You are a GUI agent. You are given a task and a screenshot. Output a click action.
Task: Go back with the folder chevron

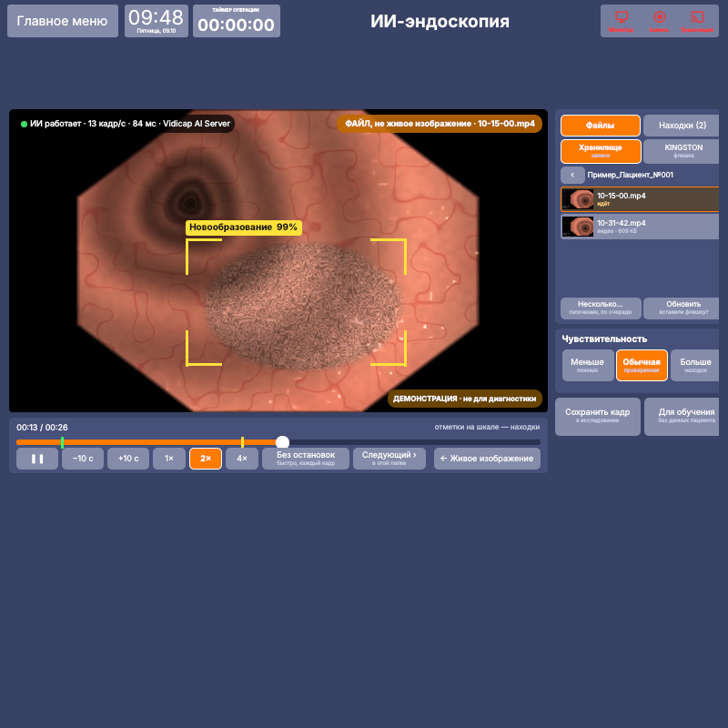click(572, 175)
